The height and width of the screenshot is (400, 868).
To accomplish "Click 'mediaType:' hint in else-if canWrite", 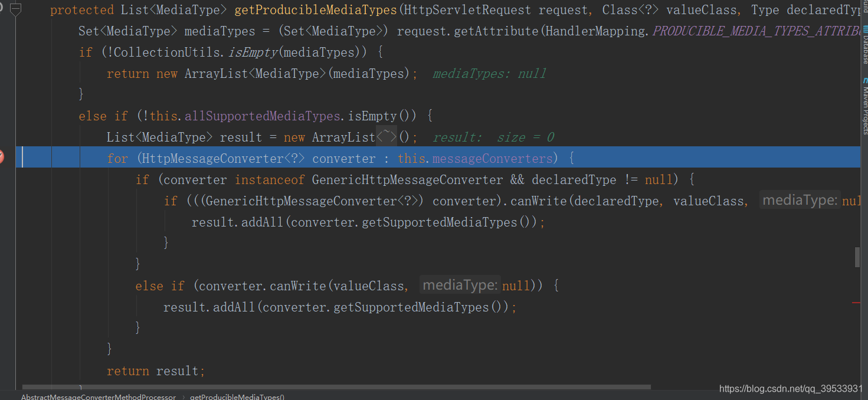I will point(460,286).
